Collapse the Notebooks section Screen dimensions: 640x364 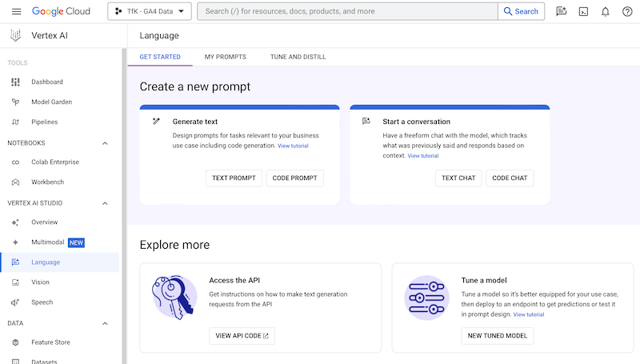tap(105, 142)
